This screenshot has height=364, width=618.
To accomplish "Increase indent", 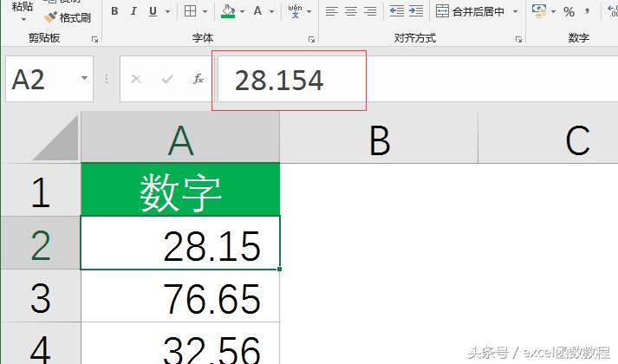I will coord(416,11).
